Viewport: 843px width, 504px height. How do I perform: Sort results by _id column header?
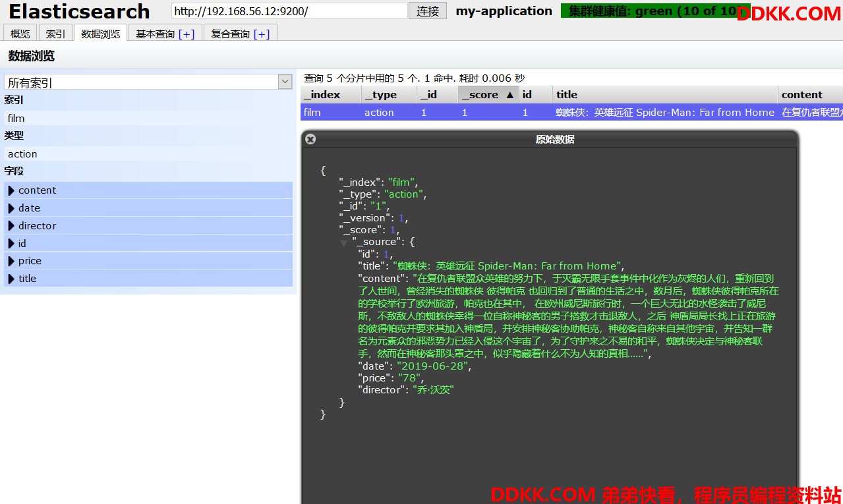click(438, 95)
